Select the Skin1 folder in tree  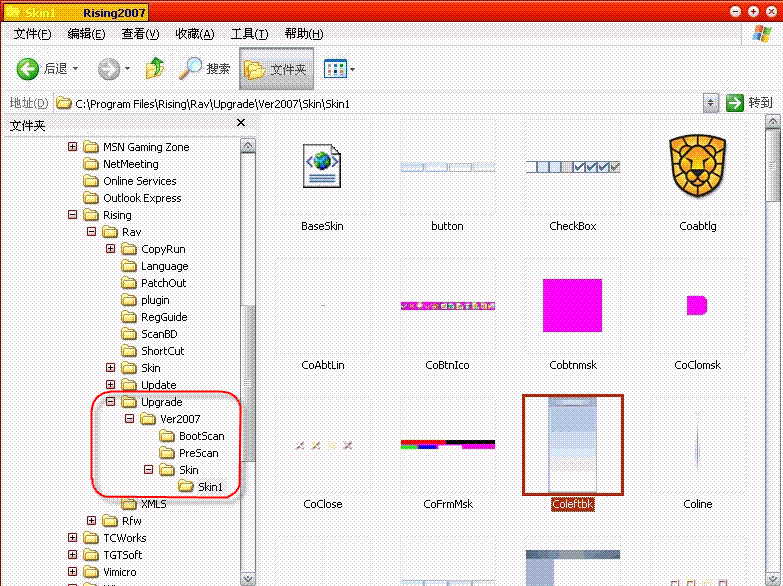[x=201, y=487]
